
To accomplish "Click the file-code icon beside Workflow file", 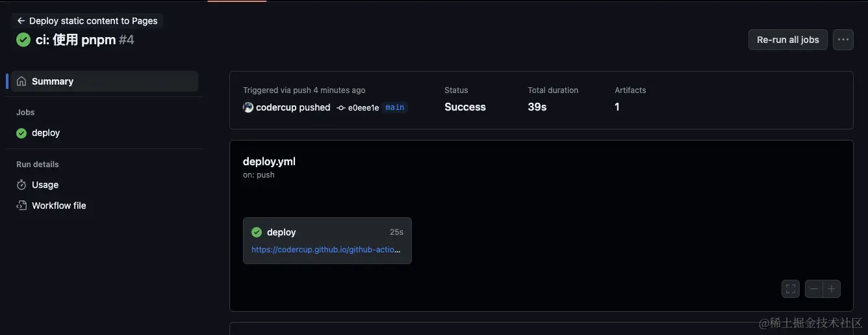I will [21, 206].
